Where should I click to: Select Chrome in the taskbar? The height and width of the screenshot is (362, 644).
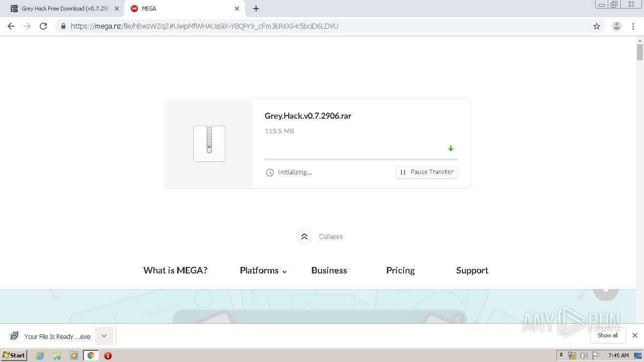pyautogui.click(x=91, y=355)
